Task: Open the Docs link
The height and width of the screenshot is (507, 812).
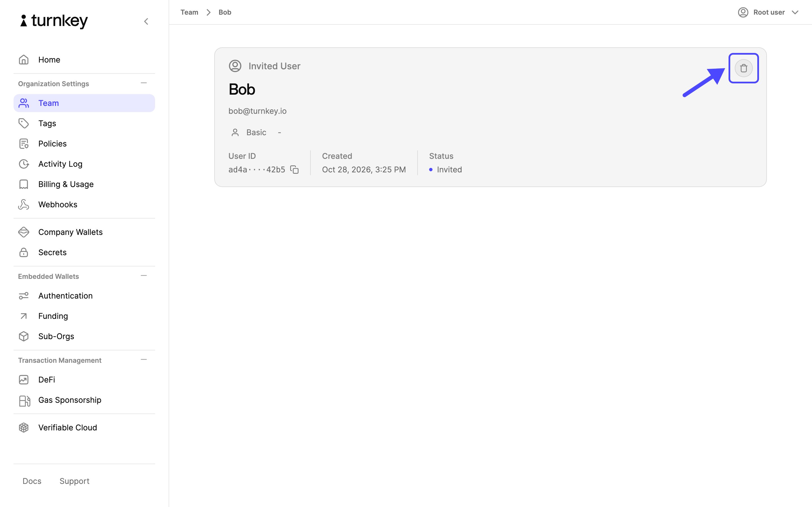Action: (32, 481)
